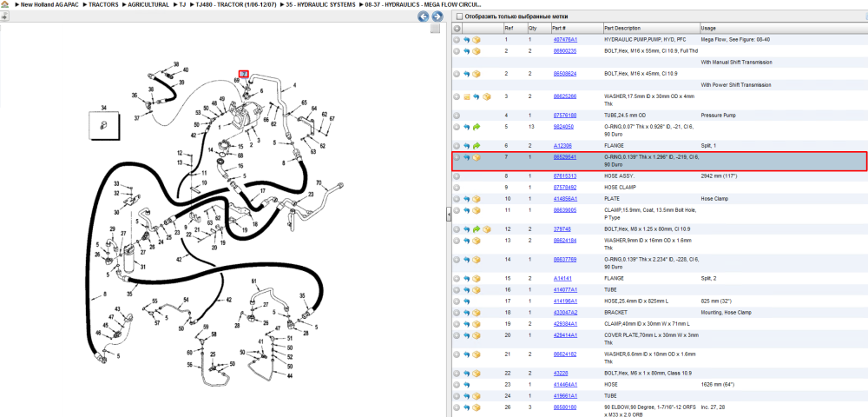The image size is (868, 417).
Task: Toggle the select-all circle in table header
Action: pyautogui.click(x=457, y=29)
